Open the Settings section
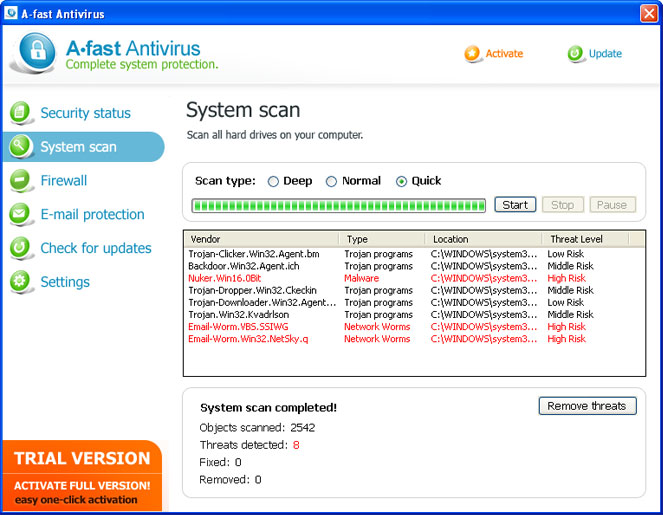The height and width of the screenshot is (515, 663). [x=65, y=282]
